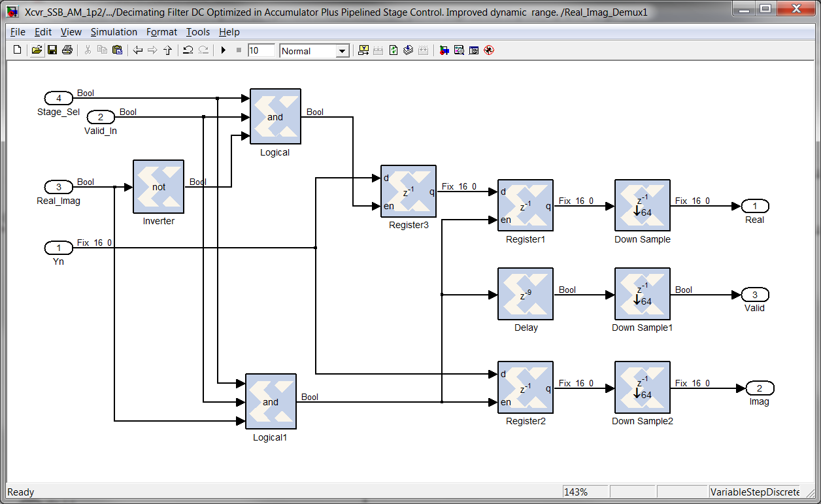The height and width of the screenshot is (504, 821).
Task: Select the Logical1 and block
Action: (x=271, y=400)
